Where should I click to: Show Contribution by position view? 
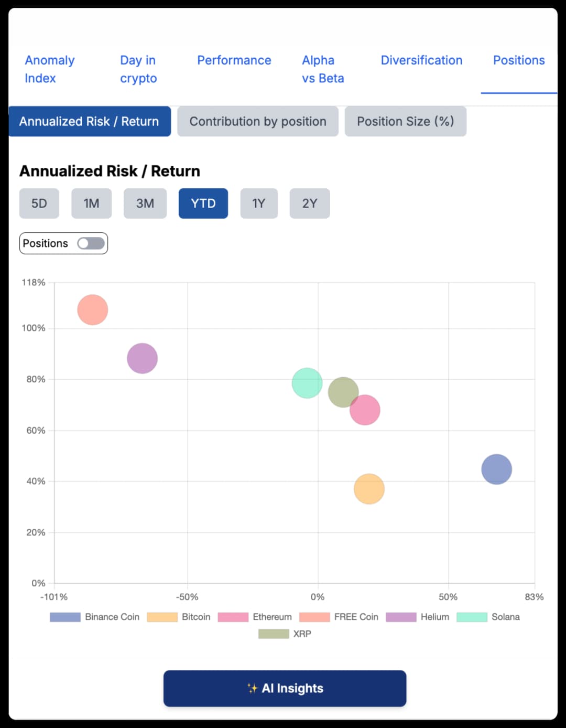click(x=258, y=121)
